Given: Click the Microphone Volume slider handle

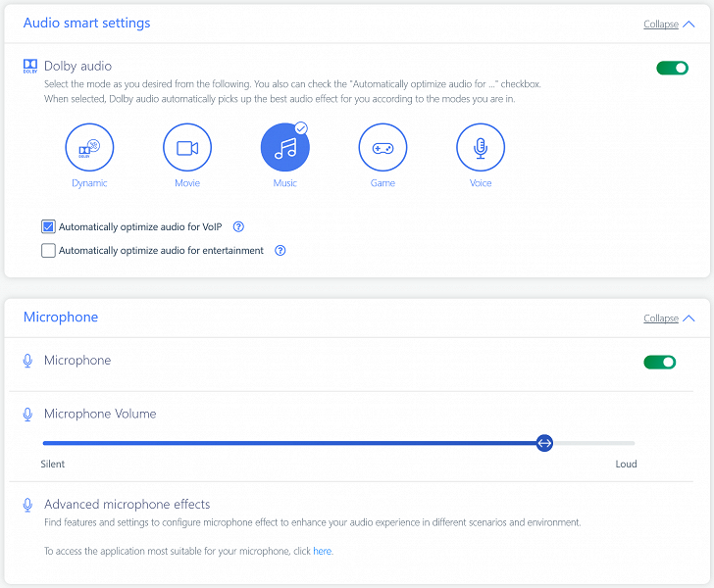Looking at the screenshot, I should pyautogui.click(x=545, y=443).
